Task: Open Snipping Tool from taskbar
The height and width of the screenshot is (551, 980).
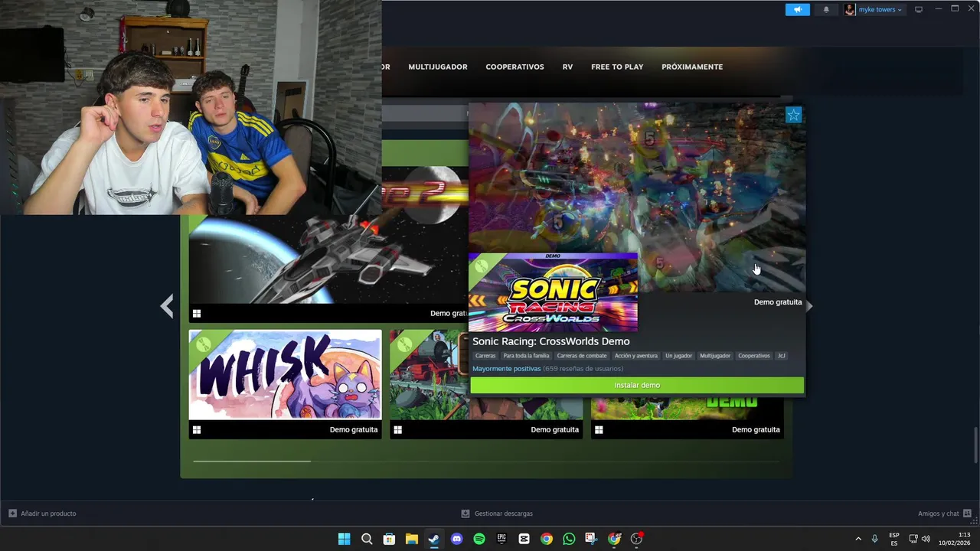Action: pos(591,539)
